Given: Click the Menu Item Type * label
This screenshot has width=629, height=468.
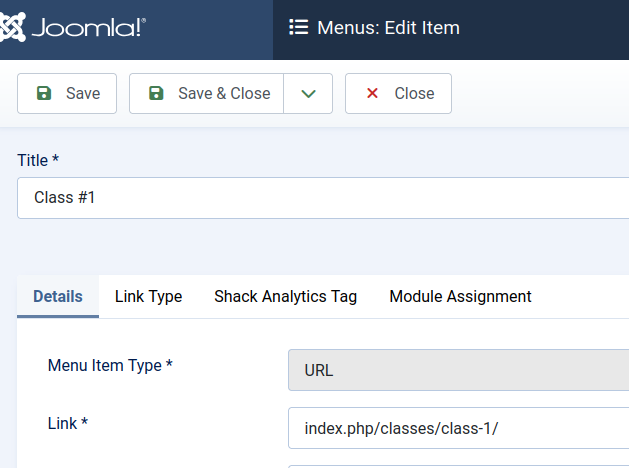Looking at the screenshot, I should [x=110, y=365].
